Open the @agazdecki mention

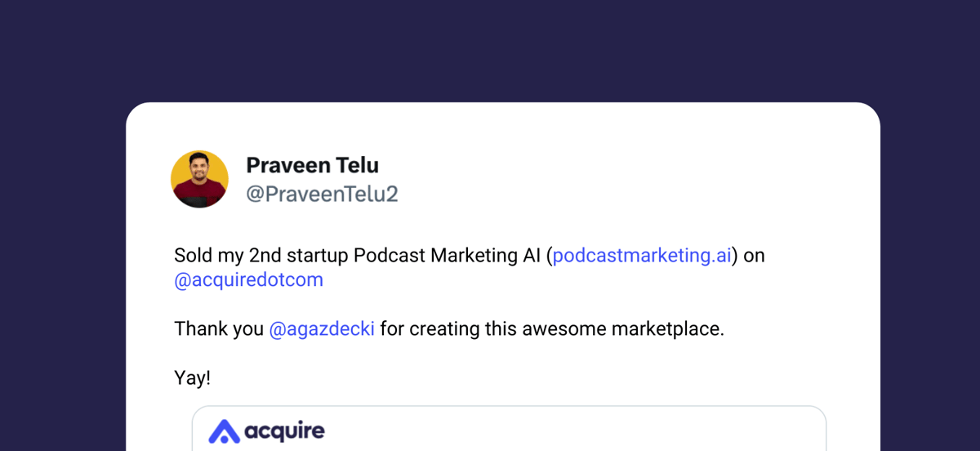[x=322, y=330]
